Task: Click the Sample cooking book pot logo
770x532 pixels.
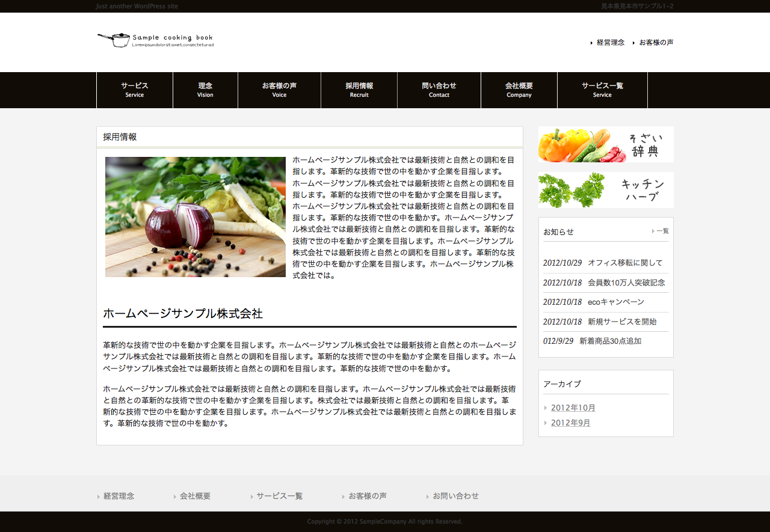Action: click(x=155, y=40)
